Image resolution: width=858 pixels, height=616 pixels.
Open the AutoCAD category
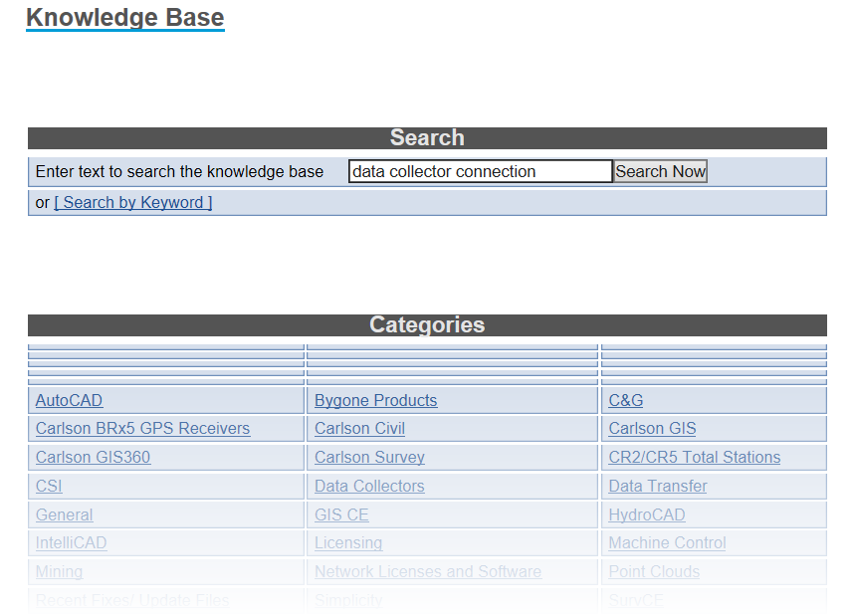coord(69,400)
